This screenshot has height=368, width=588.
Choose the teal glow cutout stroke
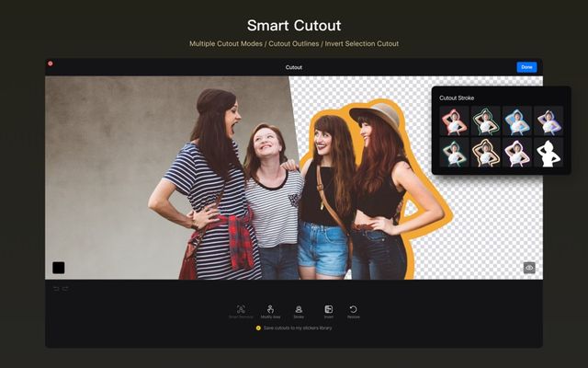click(x=454, y=152)
